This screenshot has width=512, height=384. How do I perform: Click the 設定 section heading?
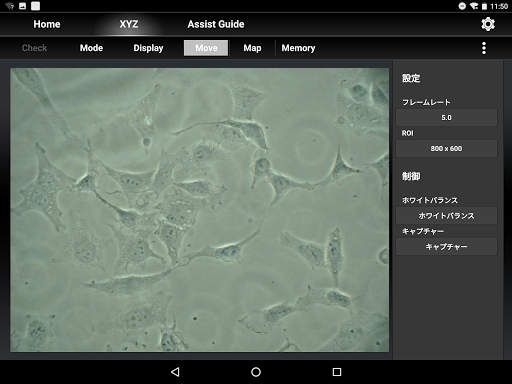click(411, 78)
